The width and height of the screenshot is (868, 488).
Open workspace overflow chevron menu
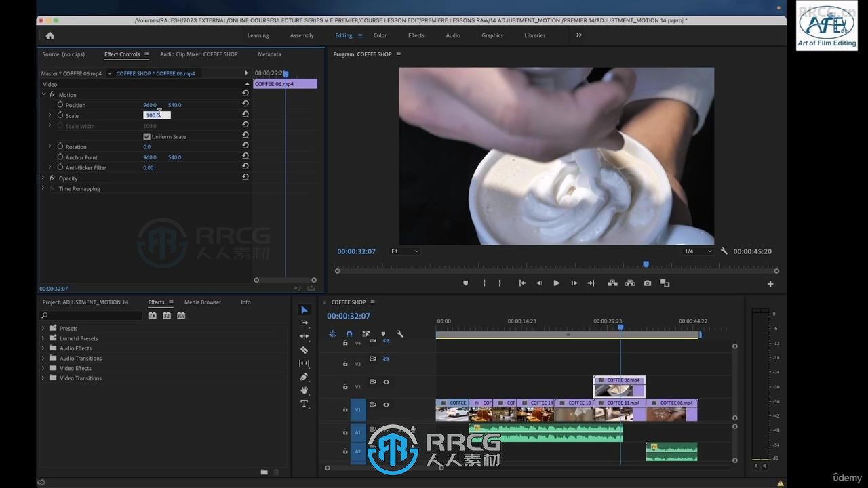point(579,35)
